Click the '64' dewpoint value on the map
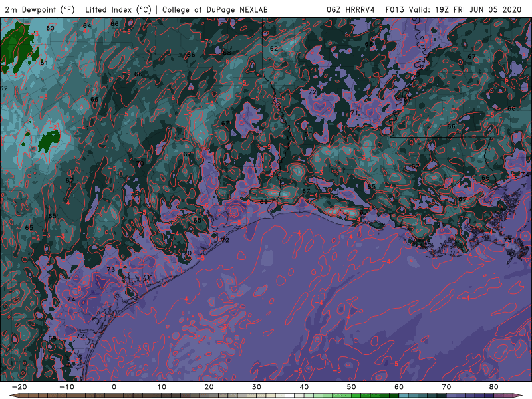This screenshot has height=399, width=532. point(87,26)
